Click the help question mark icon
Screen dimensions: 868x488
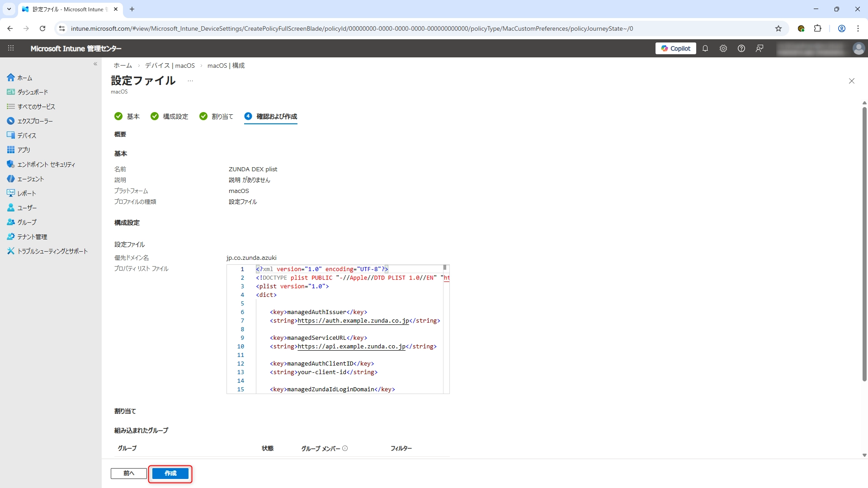pyautogui.click(x=741, y=48)
